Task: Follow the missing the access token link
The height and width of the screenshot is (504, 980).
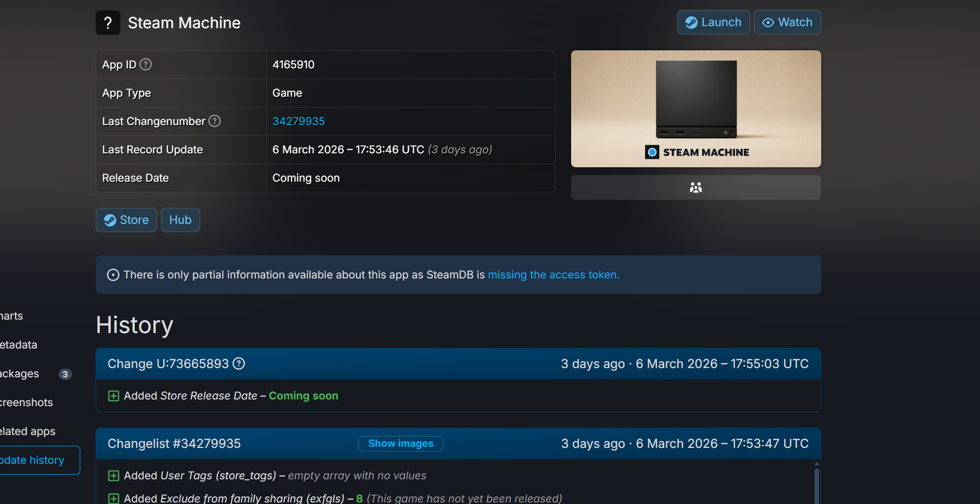Action: coord(554,274)
